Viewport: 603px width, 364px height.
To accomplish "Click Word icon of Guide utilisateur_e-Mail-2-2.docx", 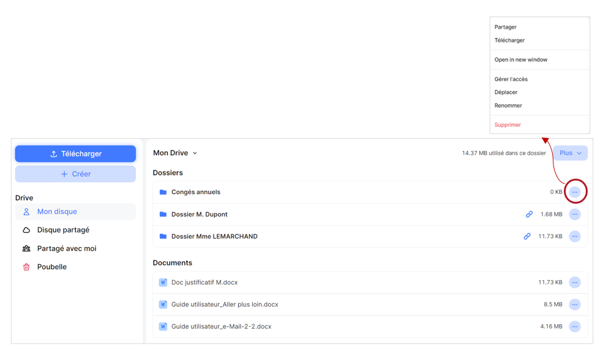I will tap(163, 327).
